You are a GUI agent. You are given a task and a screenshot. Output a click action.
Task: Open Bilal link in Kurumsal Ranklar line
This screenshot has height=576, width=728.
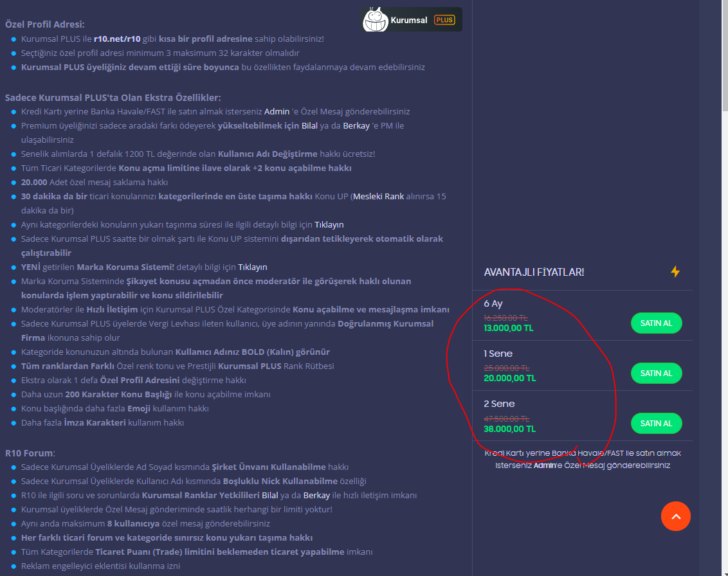pyautogui.click(x=269, y=495)
